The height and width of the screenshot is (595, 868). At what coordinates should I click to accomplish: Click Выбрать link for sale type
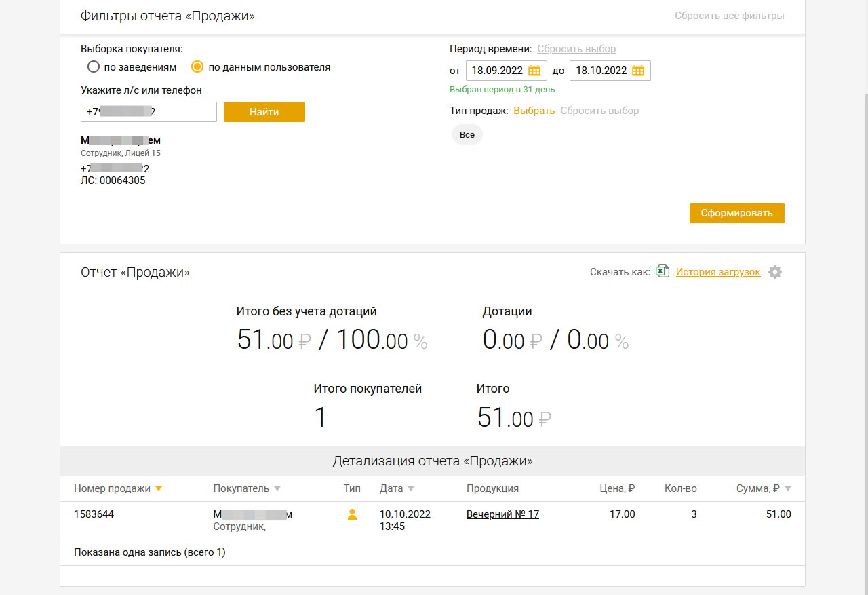pyautogui.click(x=534, y=111)
